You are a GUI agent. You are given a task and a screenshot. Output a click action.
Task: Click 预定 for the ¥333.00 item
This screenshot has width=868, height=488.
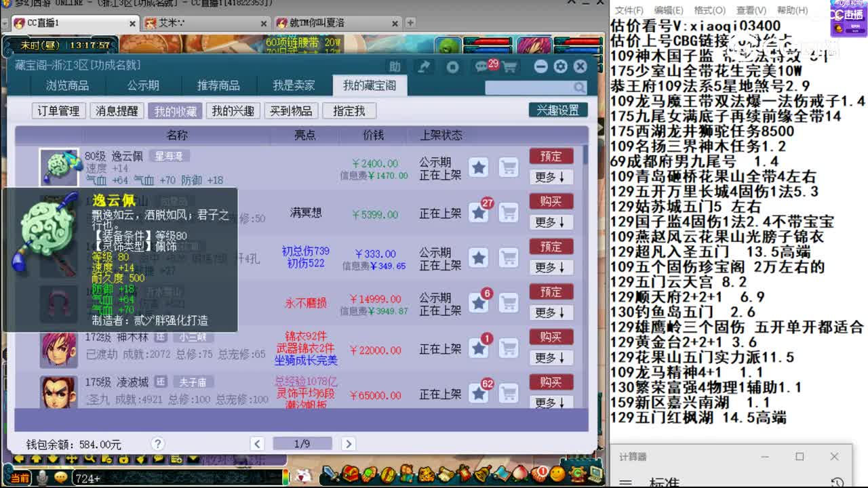coord(551,247)
